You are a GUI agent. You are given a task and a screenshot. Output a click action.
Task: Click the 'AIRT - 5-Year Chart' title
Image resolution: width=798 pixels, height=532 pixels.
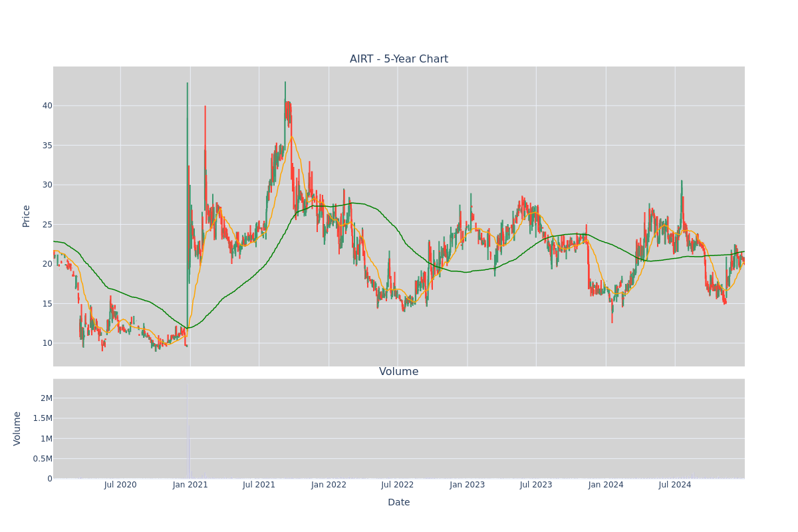tap(399, 59)
